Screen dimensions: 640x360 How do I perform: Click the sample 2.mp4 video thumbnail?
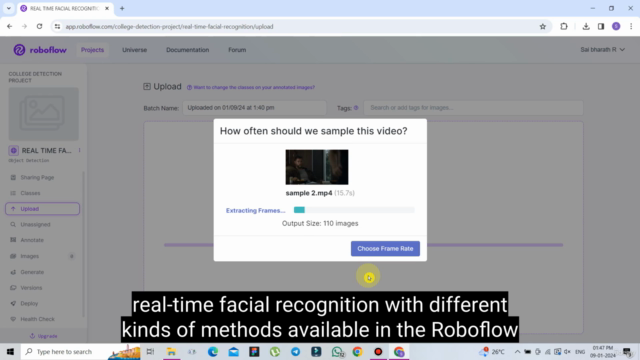click(x=317, y=167)
